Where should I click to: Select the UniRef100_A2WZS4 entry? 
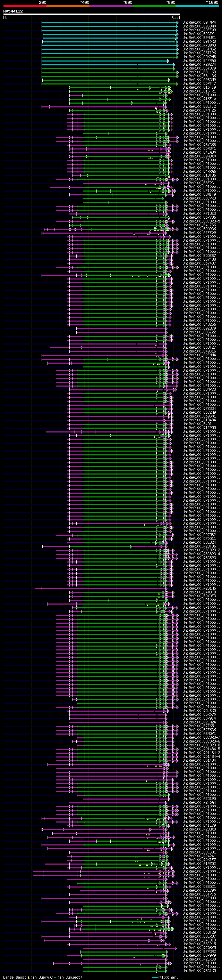199,64
